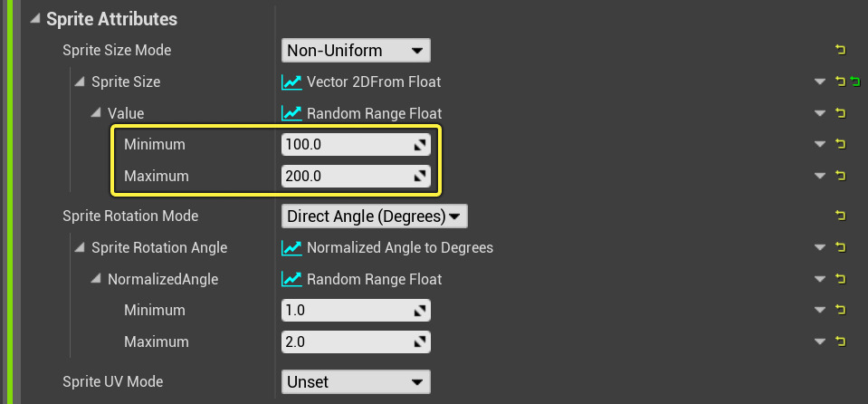The width and height of the screenshot is (868, 404).
Task: Open the Sprite Rotation Mode dropdown
Action: pyautogui.click(x=374, y=216)
